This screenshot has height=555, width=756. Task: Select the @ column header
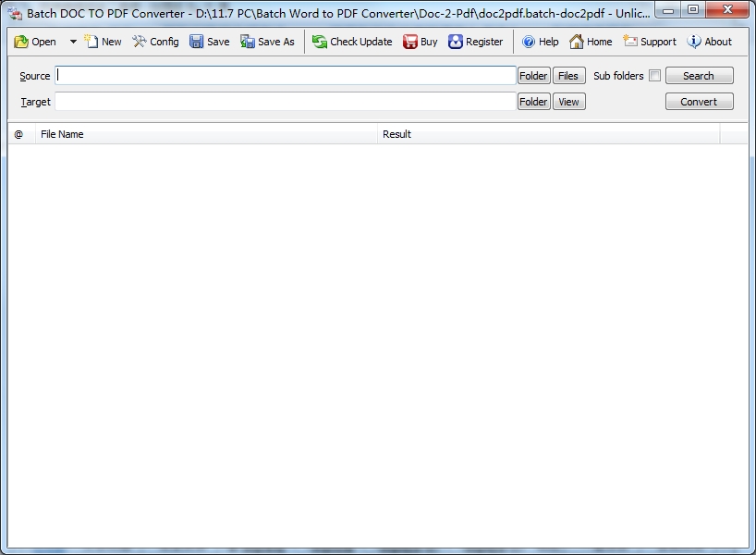pyautogui.click(x=21, y=134)
